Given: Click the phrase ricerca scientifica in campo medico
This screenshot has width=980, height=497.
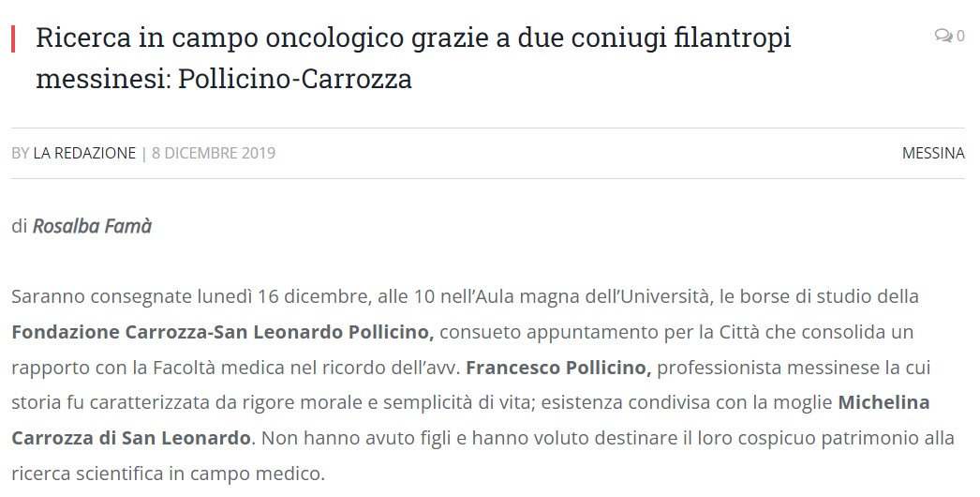Looking at the screenshot, I should point(168,474).
